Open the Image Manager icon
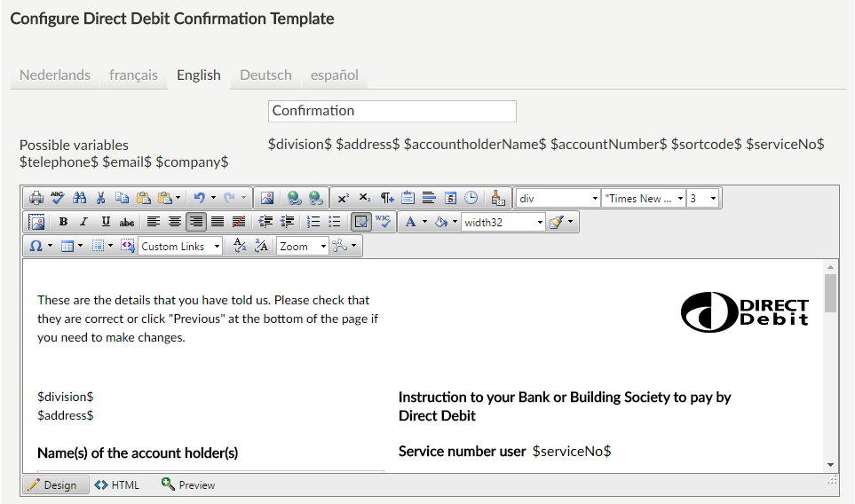This screenshot has width=855, height=504. 266,199
